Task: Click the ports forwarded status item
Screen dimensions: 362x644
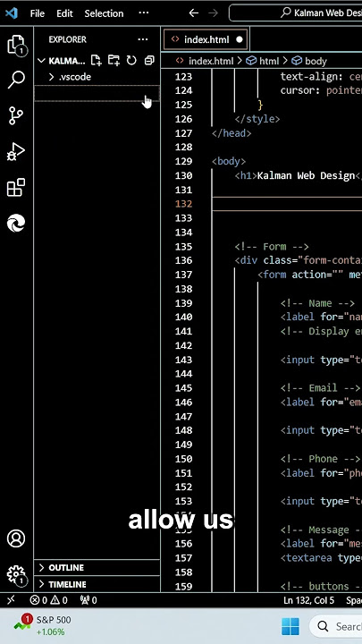Action: click(x=88, y=600)
